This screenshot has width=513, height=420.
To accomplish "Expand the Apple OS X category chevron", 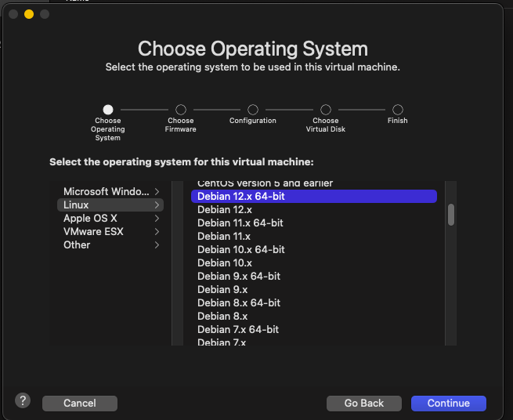I will pos(157,219).
